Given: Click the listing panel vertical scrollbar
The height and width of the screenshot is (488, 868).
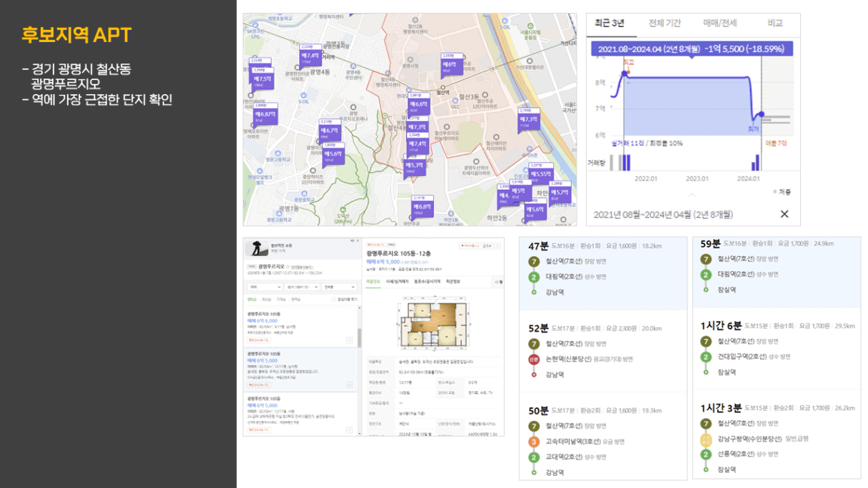Looking at the screenshot, I should [x=359, y=338].
